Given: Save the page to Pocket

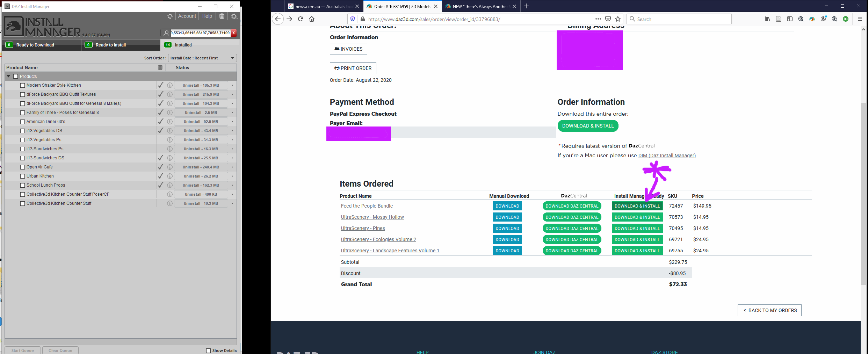Looking at the screenshot, I should pyautogui.click(x=608, y=19).
